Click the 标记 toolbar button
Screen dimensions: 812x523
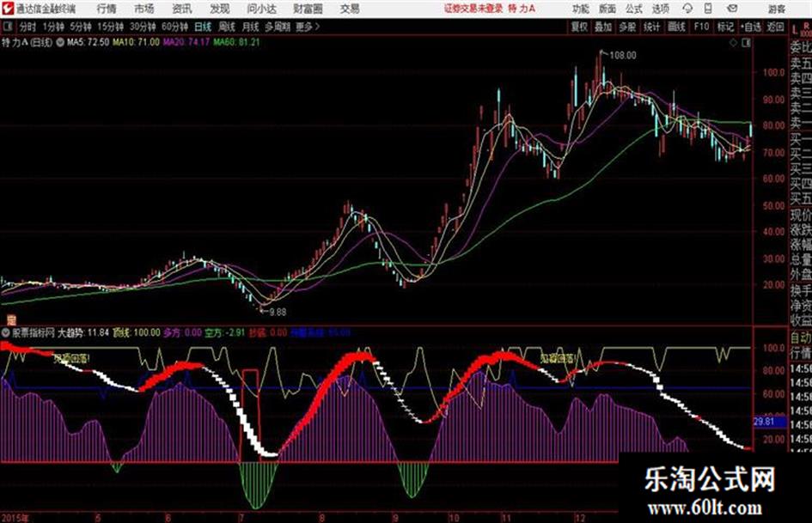725,27
